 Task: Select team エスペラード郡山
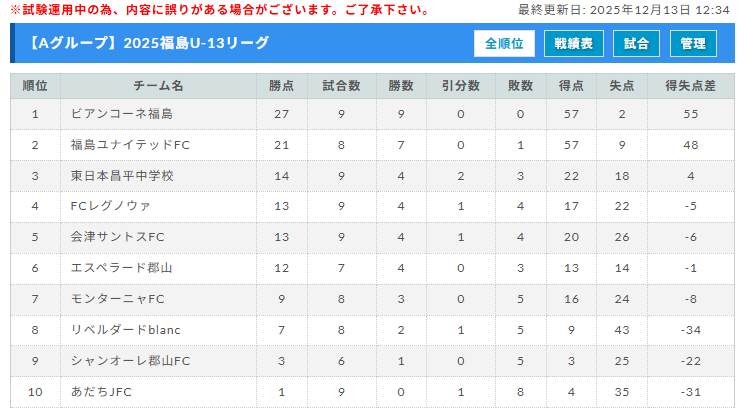122,268
